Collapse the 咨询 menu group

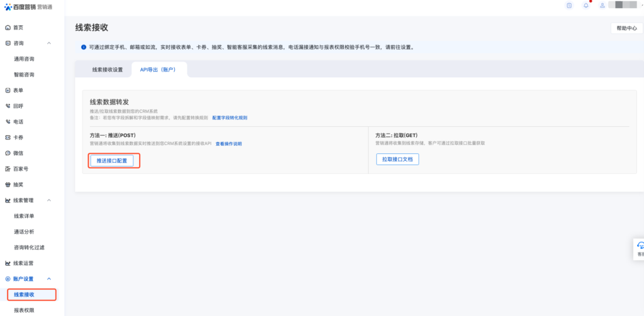click(x=49, y=43)
